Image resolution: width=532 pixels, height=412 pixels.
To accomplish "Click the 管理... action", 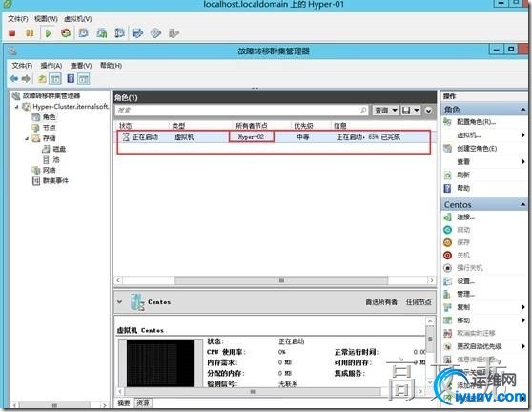I will tap(465, 294).
